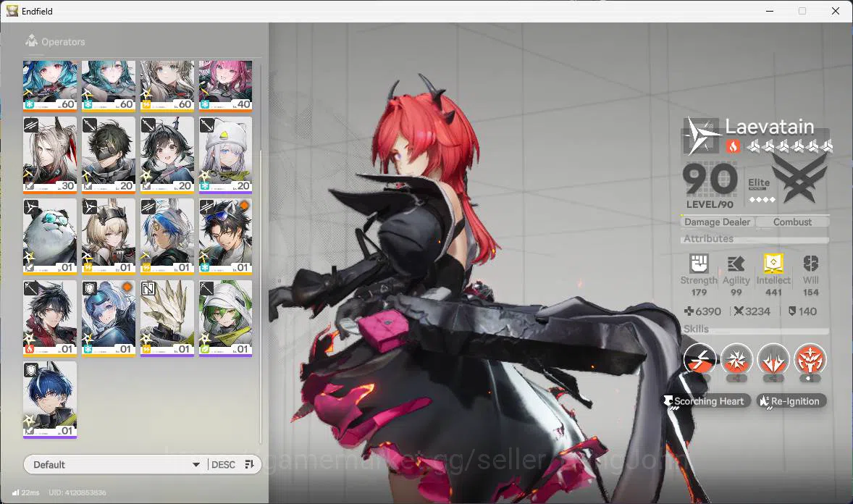Click the six-star rarity row under Laevatain
Screen dimensions: 853x504
(x=789, y=146)
